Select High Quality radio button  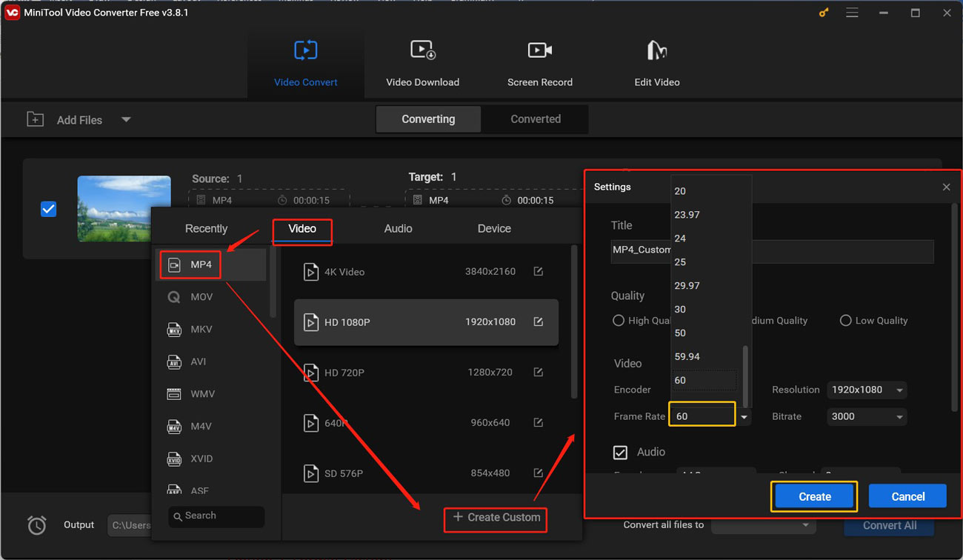coord(619,321)
